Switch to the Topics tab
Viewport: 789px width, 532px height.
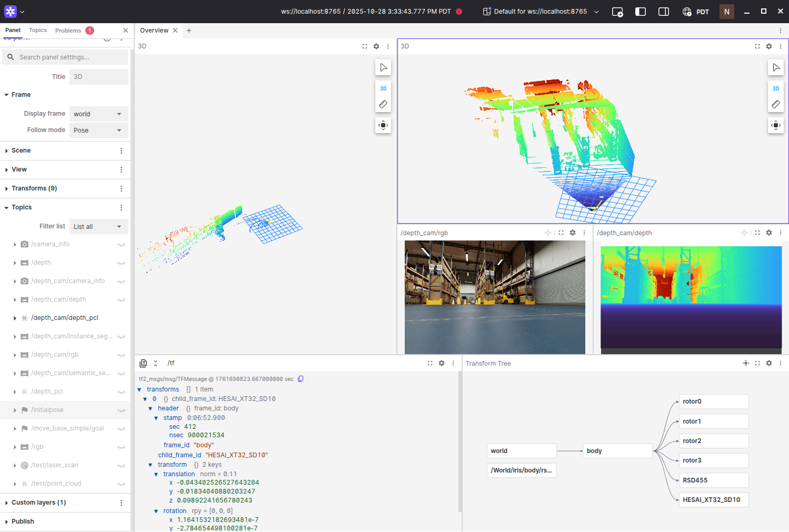38,31
